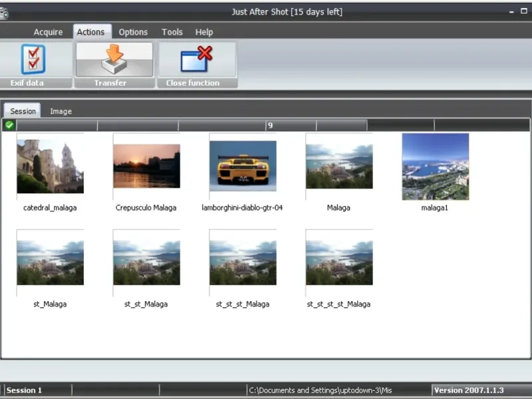Image resolution: width=532 pixels, height=399 pixels.
Task: Click the Transfer icon with orange arrow
Action: click(x=114, y=60)
